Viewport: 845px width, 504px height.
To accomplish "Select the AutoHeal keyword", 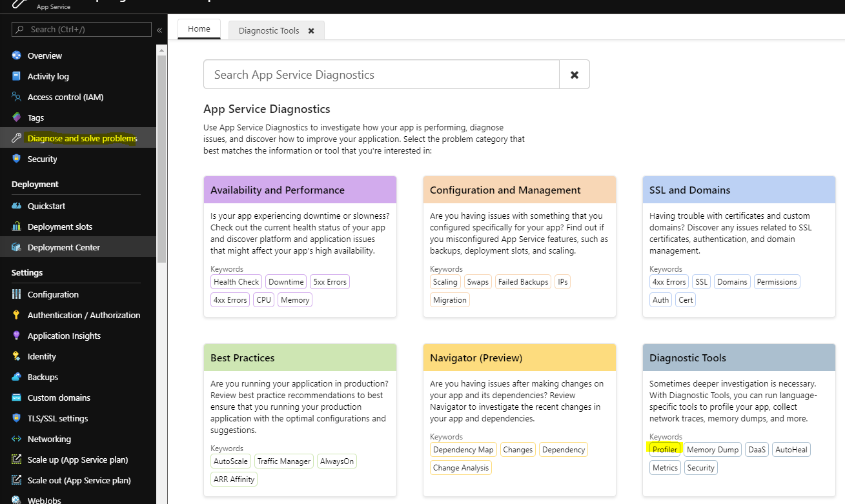I will [791, 450].
